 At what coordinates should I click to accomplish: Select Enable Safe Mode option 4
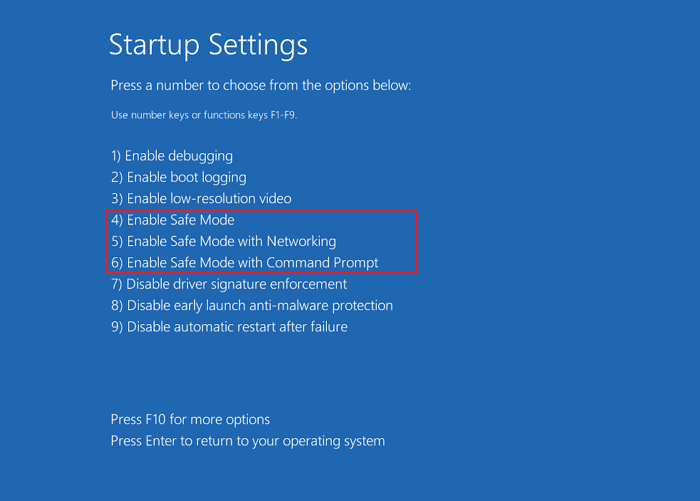coord(172,220)
